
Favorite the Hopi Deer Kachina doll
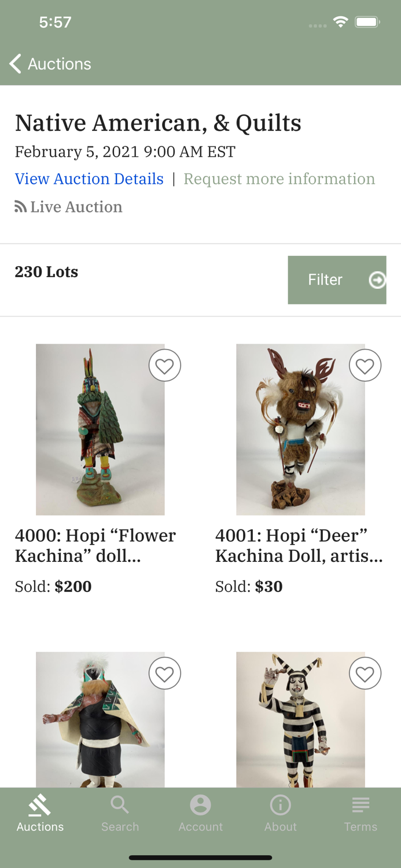point(365,365)
